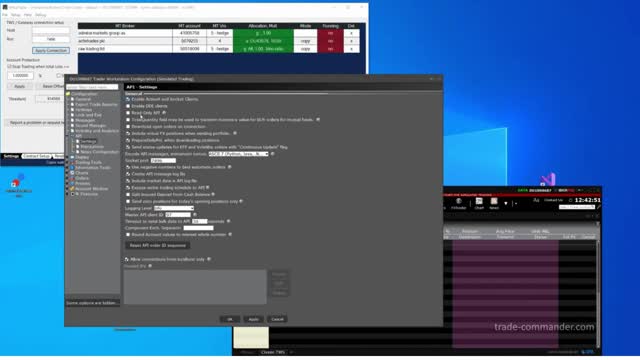Select Lock and Exit in config tree
This screenshot has width=640, height=360.
coord(88,115)
